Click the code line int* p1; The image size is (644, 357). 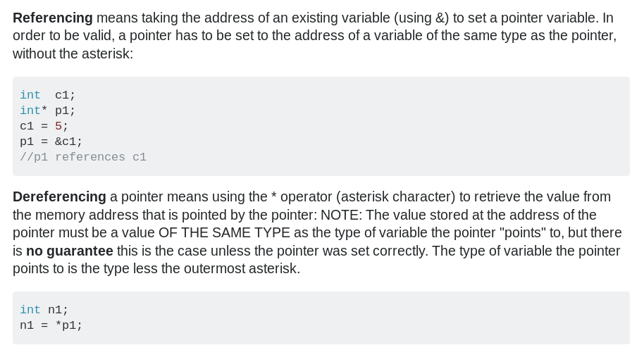coord(48,111)
